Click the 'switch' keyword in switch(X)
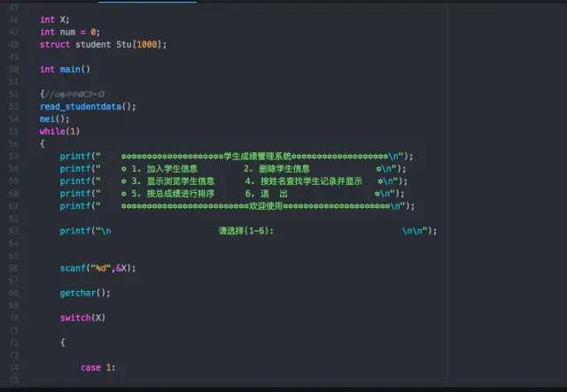 tap(75, 318)
